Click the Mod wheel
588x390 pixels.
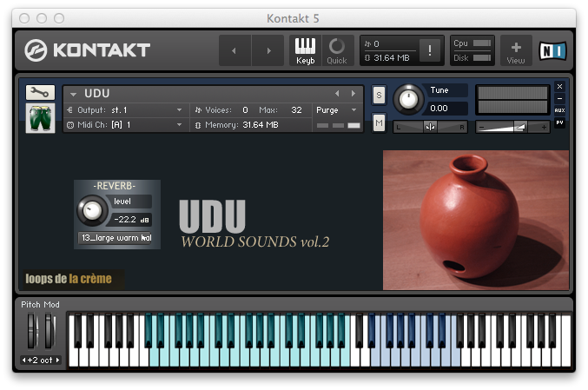point(50,331)
